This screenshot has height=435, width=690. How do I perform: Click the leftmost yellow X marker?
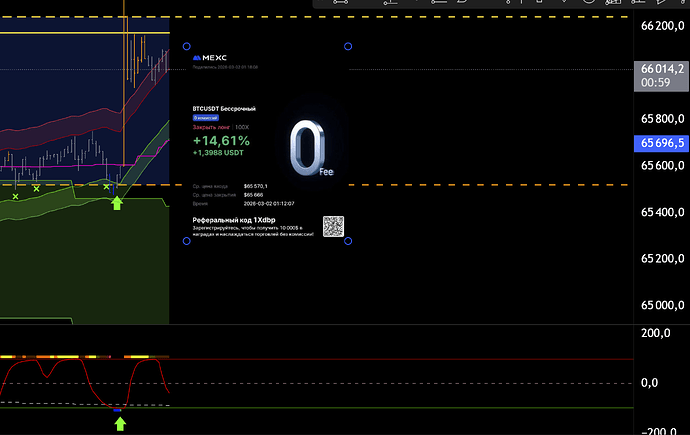pyautogui.click(x=15, y=196)
